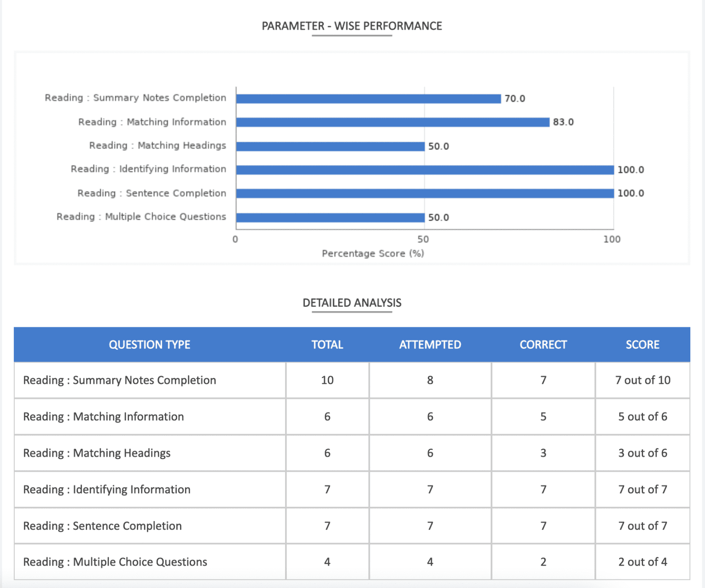The width and height of the screenshot is (705, 588).
Task: Click the Matching Headings score of 3 out of 6
Action: tap(643, 453)
